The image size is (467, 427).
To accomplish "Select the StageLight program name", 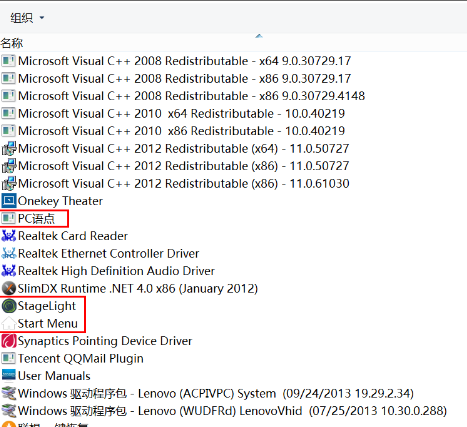I will 47,306.
